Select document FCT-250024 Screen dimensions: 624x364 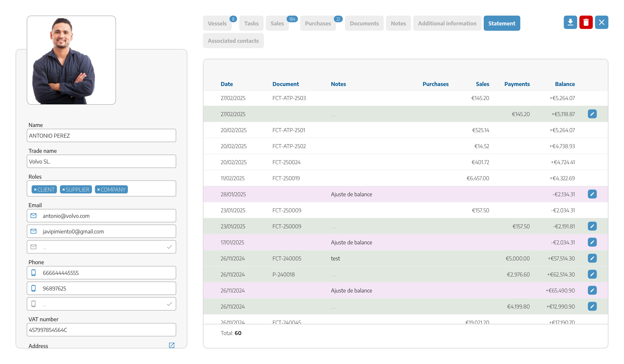[286, 162]
